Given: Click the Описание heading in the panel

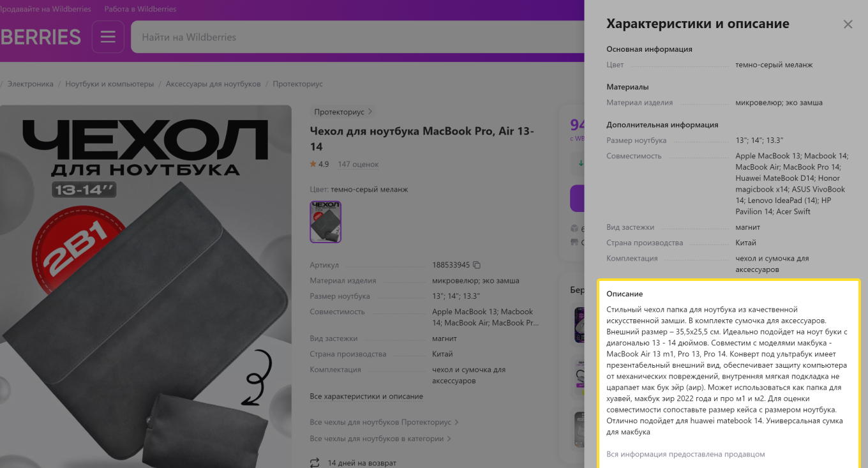Looking at the screenshot, I should [625, 294].
